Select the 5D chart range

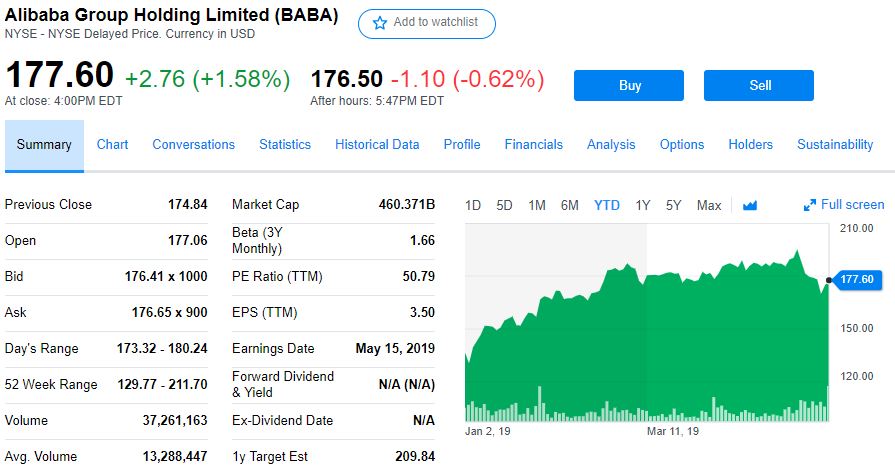[x=504, y=205]
